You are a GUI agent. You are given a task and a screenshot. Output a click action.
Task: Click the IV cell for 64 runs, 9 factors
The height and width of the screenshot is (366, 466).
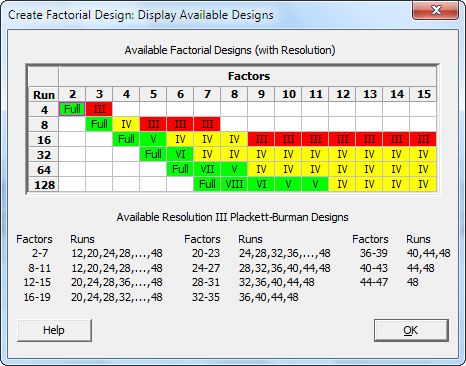click(261, 169)
